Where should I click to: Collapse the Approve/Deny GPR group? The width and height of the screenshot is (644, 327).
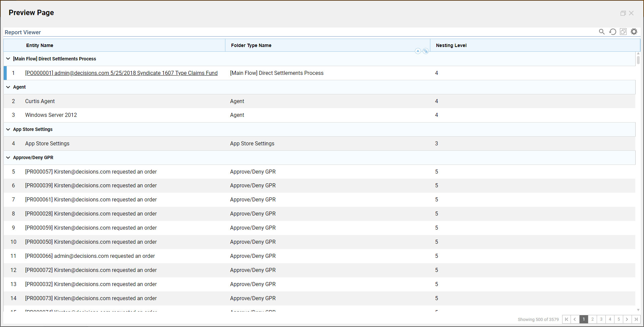pos(8,157)
